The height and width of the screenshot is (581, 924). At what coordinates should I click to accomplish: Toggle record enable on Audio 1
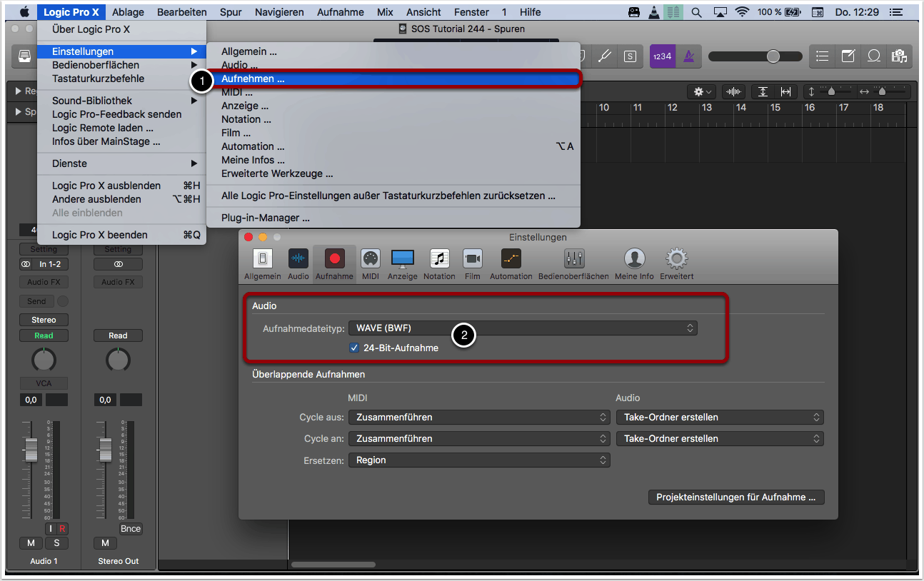pyautogui.click(x=62, y=529)
